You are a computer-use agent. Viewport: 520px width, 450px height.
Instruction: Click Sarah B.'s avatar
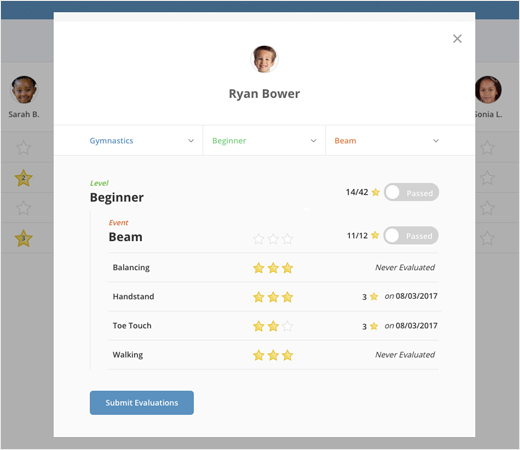[x=24, y=90]
